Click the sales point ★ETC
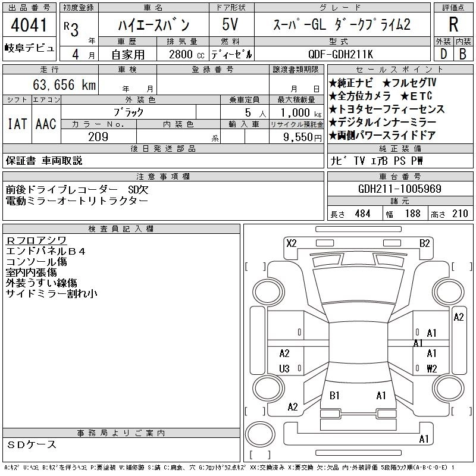The width and height of the screenshot is (476, 476). (x=416, y=96)
